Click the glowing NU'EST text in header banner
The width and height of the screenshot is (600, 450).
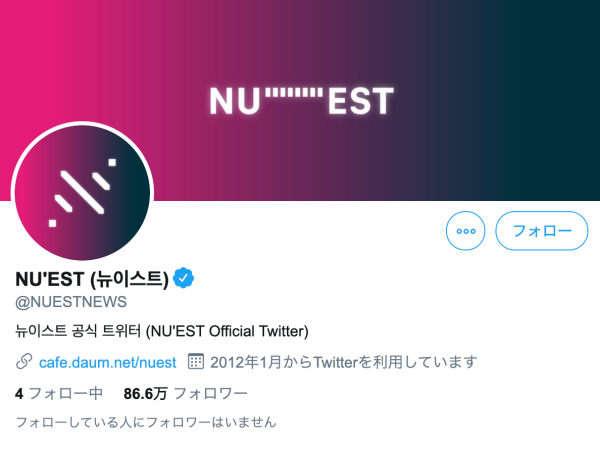tap(302, 101)
